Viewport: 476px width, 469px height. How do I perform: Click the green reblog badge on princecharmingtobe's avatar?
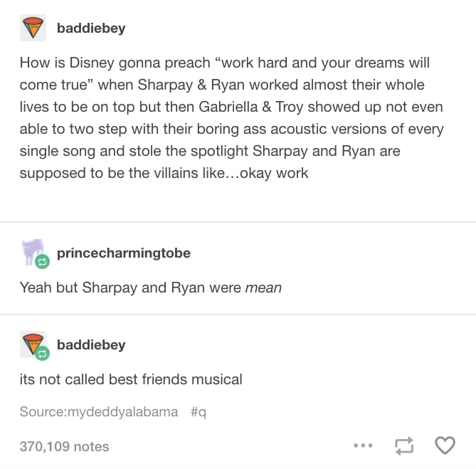coord(42,261)
